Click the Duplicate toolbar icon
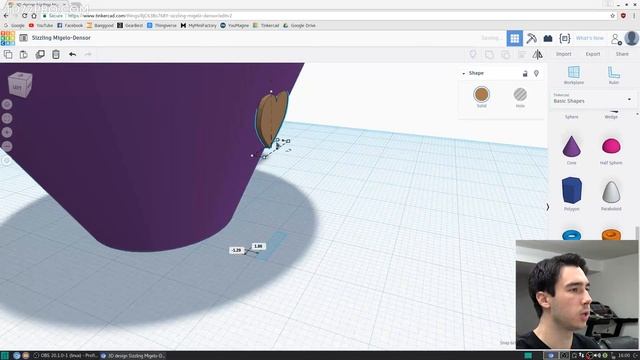Viewport: 640px width, 360px height. 40,54
